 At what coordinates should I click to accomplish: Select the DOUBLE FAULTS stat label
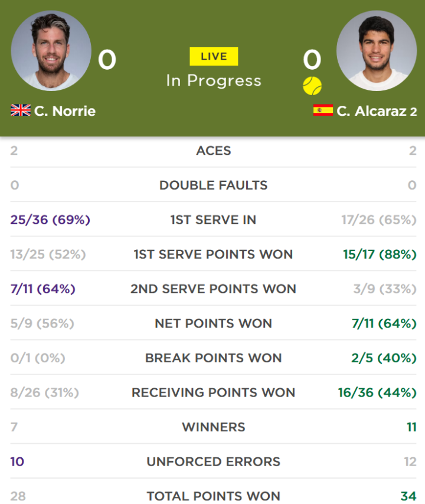pos(214,185)
